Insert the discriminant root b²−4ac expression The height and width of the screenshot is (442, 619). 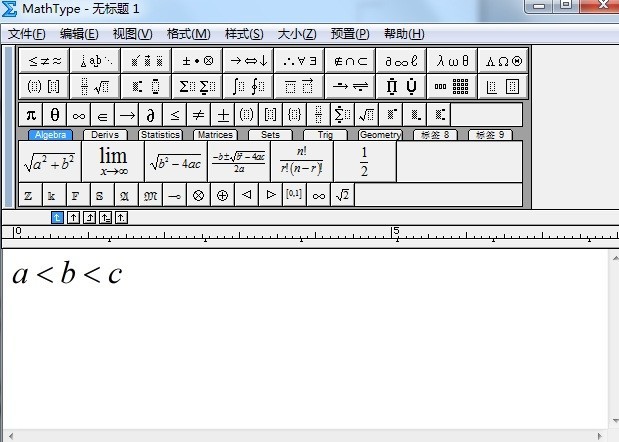[176, 162]
